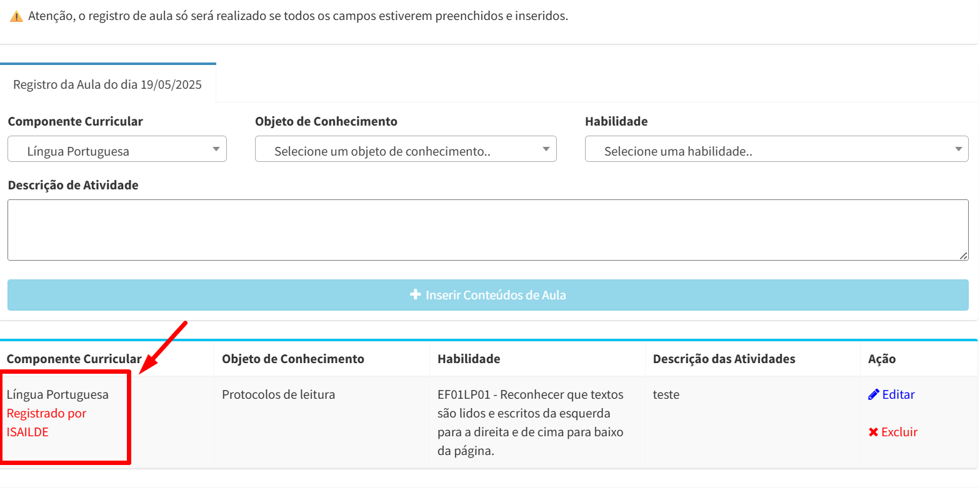Select the Registro da Aula 19/05/2025 tab
This screenshot has width=980, height=490.
(107, 84)
